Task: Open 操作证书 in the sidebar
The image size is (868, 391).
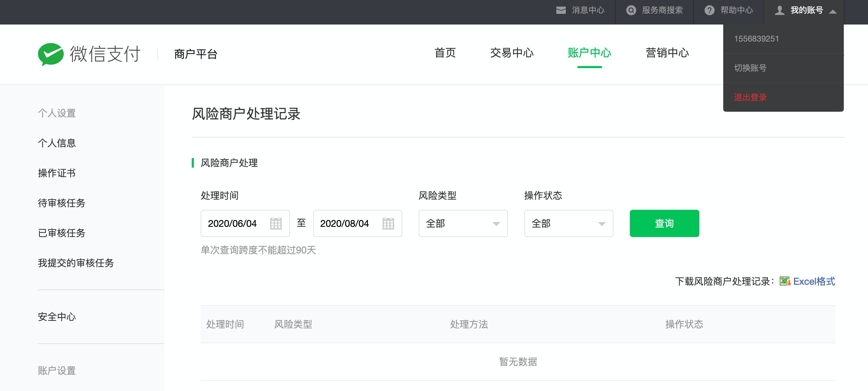Action: tap(57, 173)
